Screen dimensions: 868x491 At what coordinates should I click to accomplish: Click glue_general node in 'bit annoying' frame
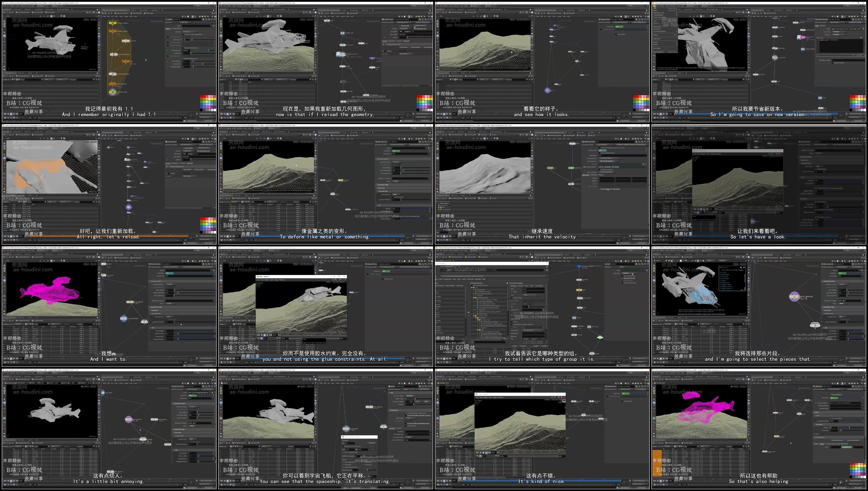tap(128, 419)
